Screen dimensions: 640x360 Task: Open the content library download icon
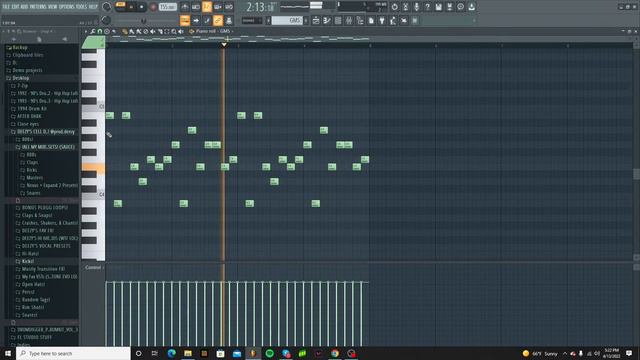(x=471, y=7)
